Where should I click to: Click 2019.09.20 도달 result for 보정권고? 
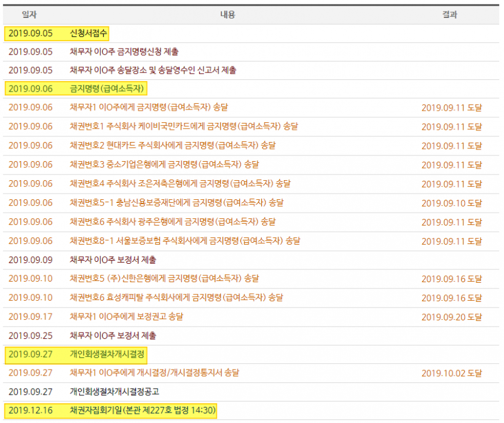click(x=452, y=317)
